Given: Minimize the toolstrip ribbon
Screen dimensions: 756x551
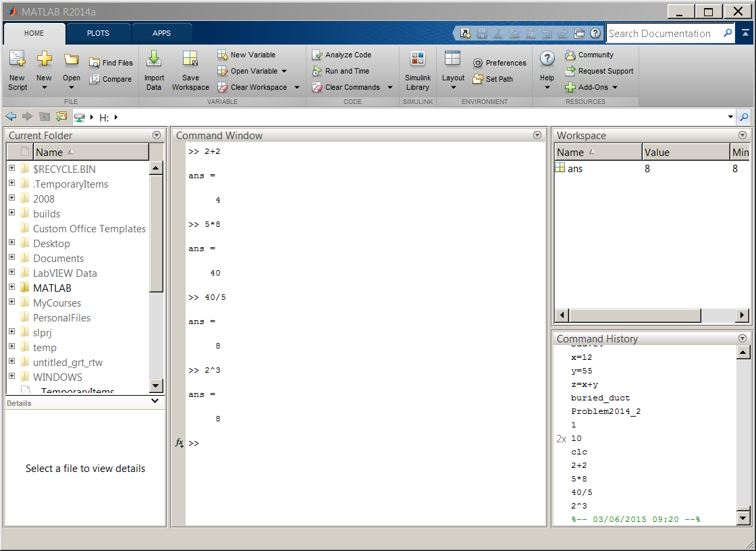Looking at the screenshot, I should pyautogui.click(x=745, y=33).
